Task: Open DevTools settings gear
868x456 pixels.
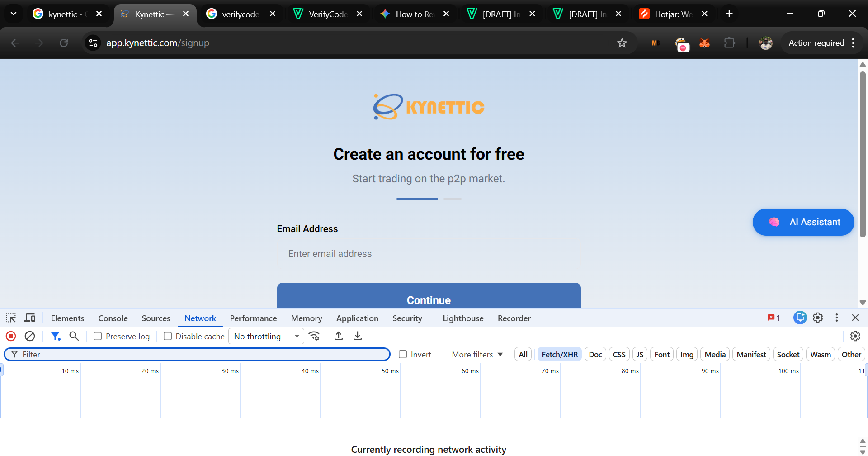Action: (x=817, y=318)
